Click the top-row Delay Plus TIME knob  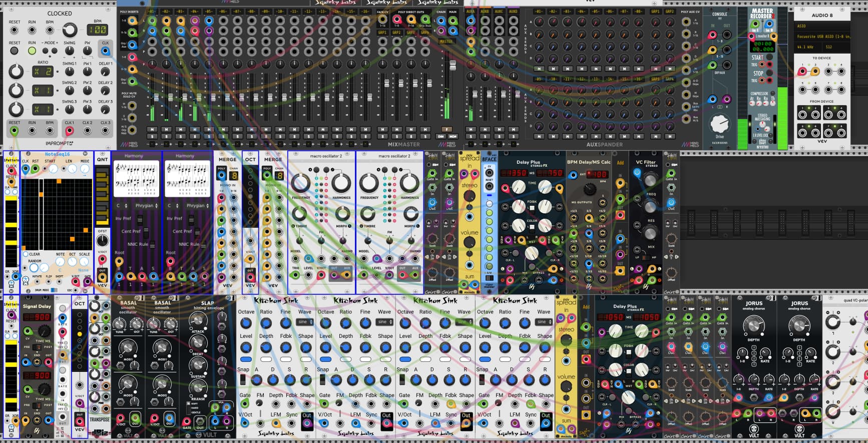click(x=518, y=187)
